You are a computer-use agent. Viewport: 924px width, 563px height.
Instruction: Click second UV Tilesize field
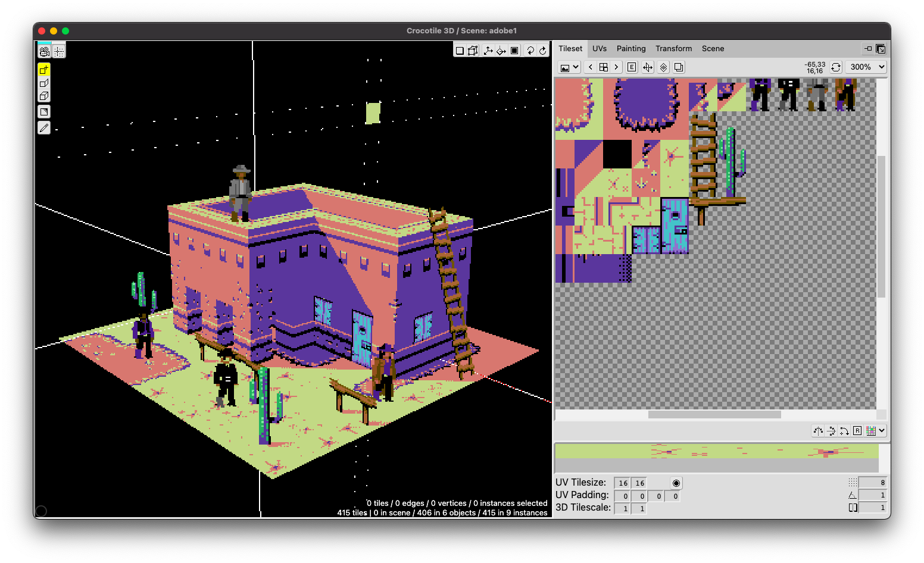pos(639,483)
